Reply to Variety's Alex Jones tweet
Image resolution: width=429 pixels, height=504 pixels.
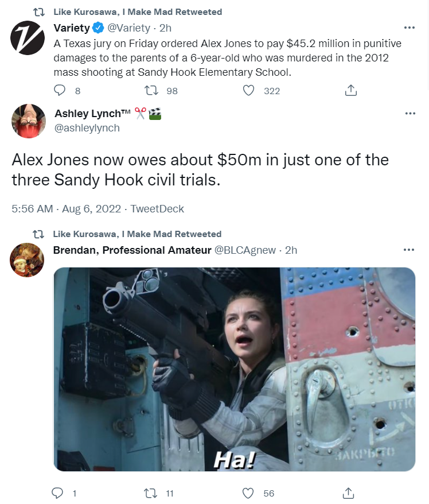[60, 90]
